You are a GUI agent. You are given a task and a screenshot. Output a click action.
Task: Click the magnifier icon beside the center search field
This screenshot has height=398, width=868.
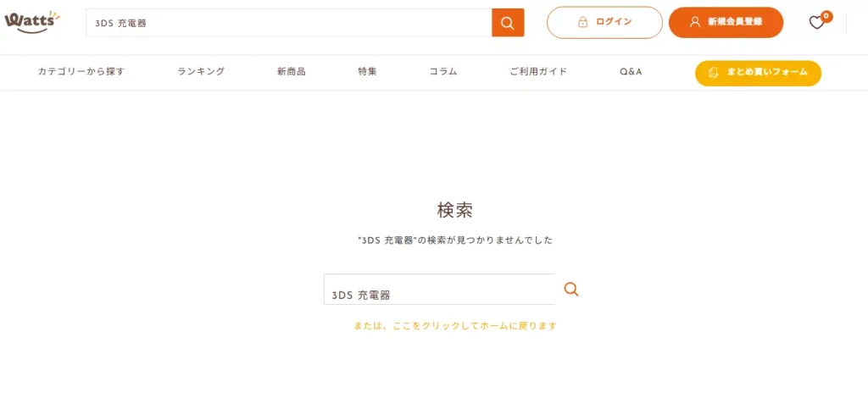tap(570, 289)
